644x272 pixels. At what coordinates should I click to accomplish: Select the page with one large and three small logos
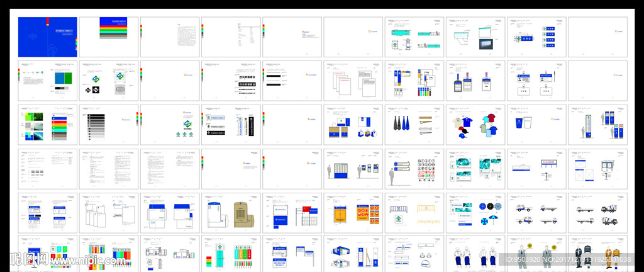170,125
